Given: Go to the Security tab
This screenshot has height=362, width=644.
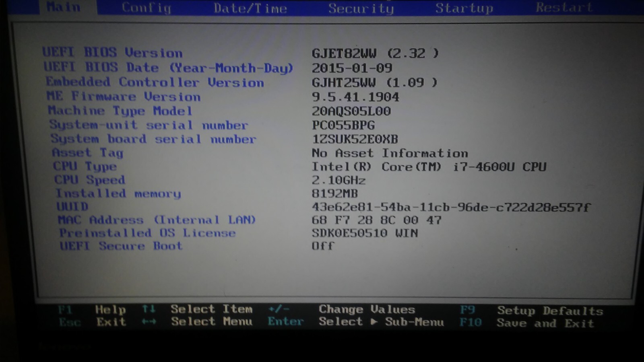Looking at the screenshot, I should pos(361,8).
